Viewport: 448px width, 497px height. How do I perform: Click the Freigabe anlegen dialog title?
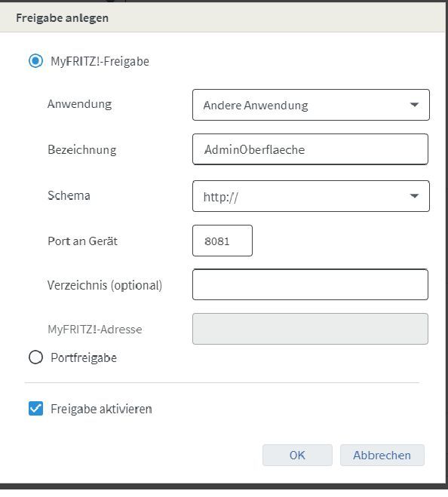click(x=62, y=18)
